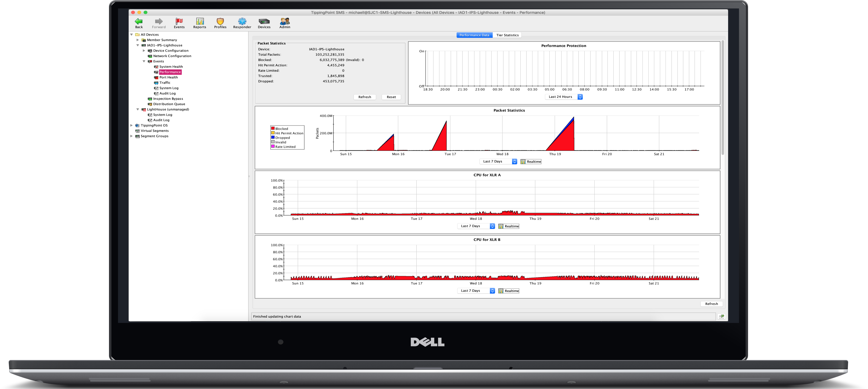This screenshot has width=868, height=389.
Task: Click the bottom Refresh button
Action: tap(711, 304)
